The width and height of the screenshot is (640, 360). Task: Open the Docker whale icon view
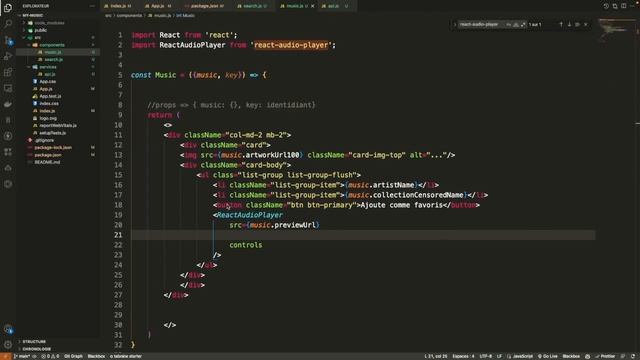click(x=8, y=104)
